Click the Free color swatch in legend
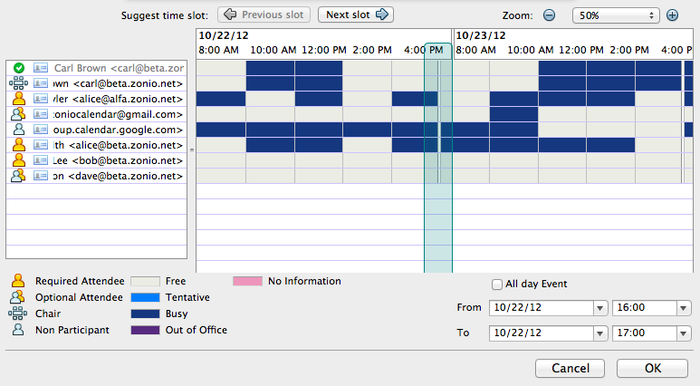700x386 pixels. [x=145, y=281]
